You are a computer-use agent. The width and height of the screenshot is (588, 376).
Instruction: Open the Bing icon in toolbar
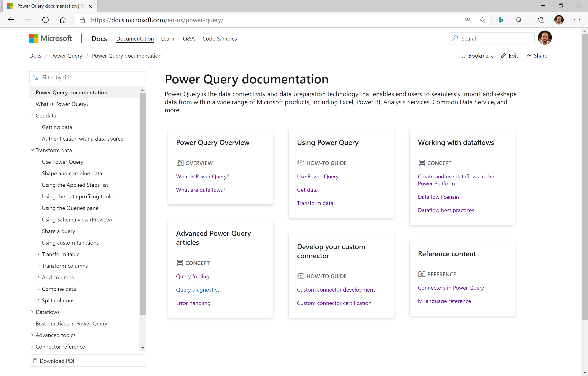(x=501, y=20)
